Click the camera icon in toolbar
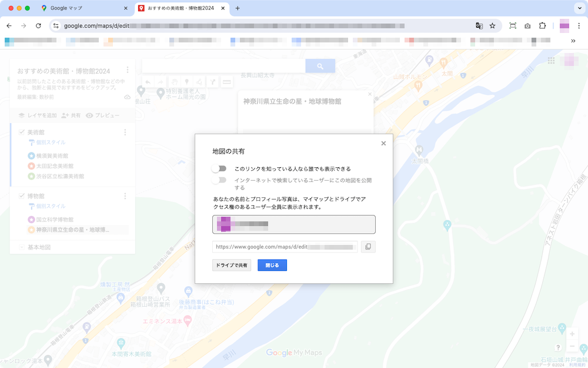 527,25
